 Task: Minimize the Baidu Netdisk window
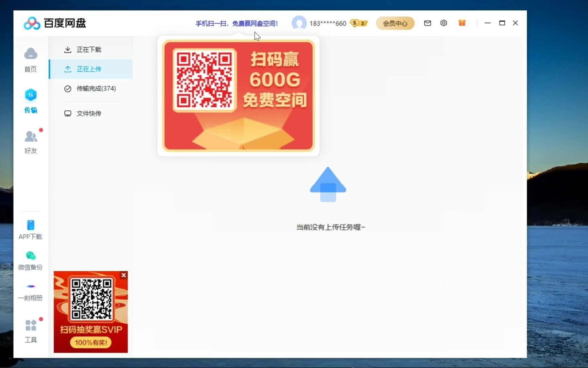[487, 23]
